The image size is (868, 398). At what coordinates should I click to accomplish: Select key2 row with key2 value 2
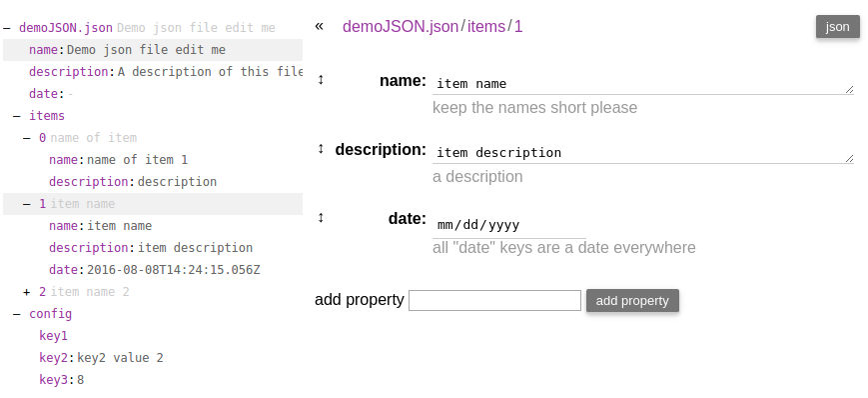click(x=153, y=358)
